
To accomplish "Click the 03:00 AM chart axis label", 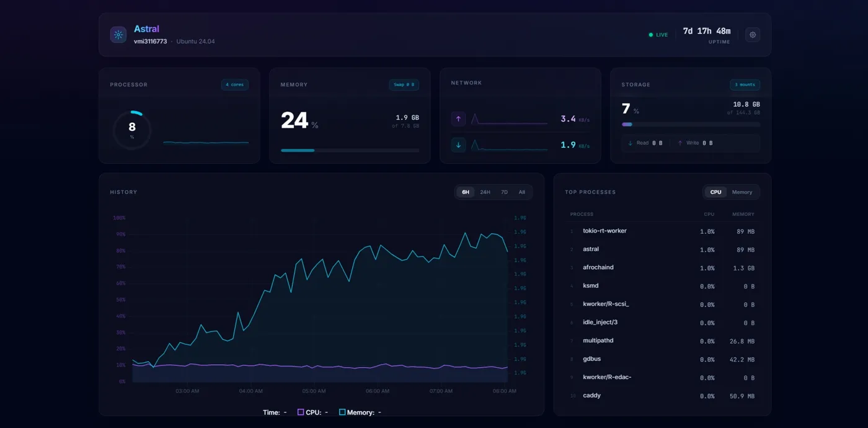I will coord(187,391).
